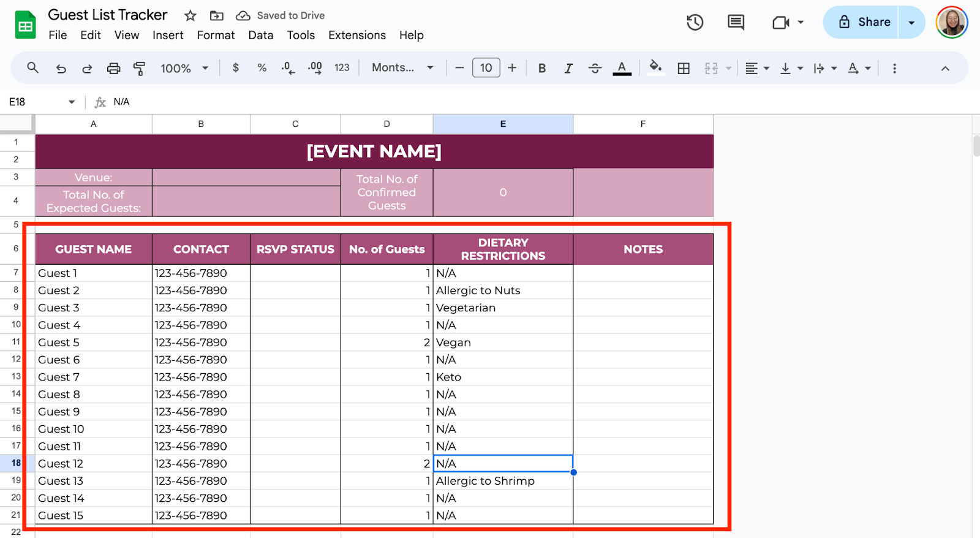
Task: Open the Name Box dropdown arrow
Action: 72,102
